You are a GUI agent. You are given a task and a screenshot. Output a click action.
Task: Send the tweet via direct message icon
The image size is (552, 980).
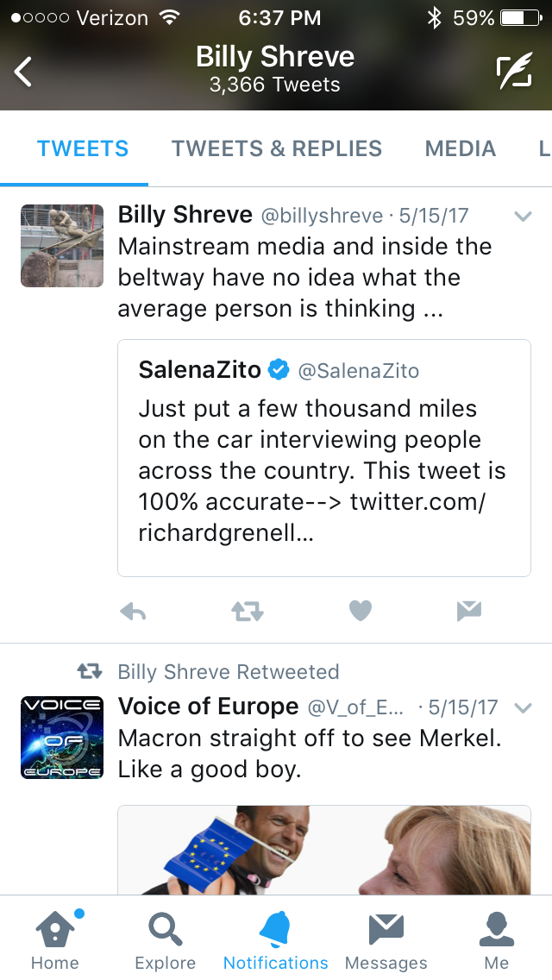pyautogui.click(x=468, y=612)
